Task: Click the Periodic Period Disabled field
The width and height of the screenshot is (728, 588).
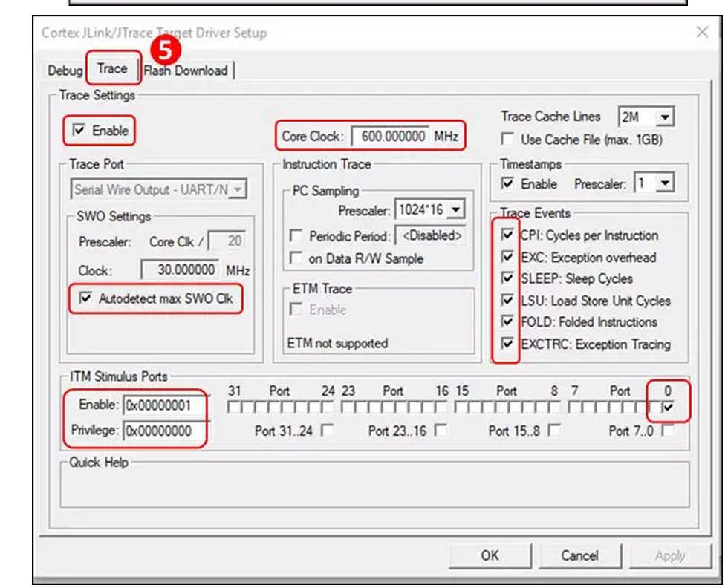Action: coord(430,235)
